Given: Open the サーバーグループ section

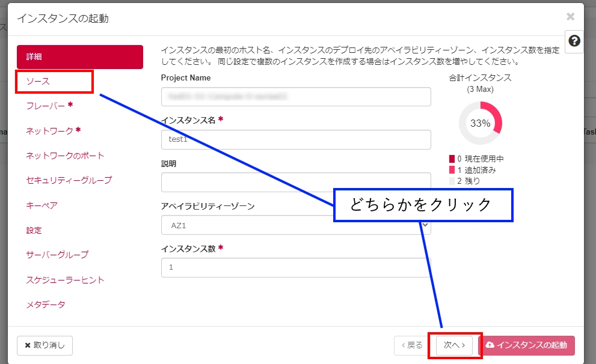Looking at the screenshot, I should pyautogui.click(x=57, y=255).
